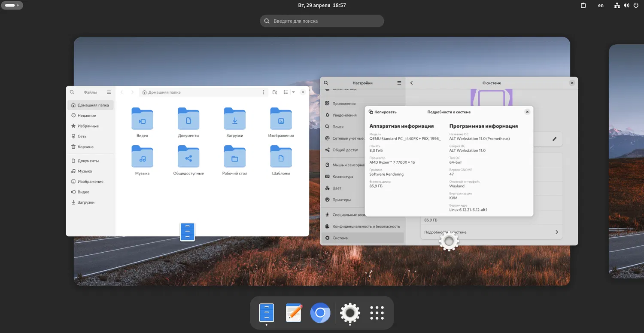Select Клавиатура in the Settings sidebar
The width and height of the screenshot is (644, 333).
pyautogui.click(x=343, y=177)
